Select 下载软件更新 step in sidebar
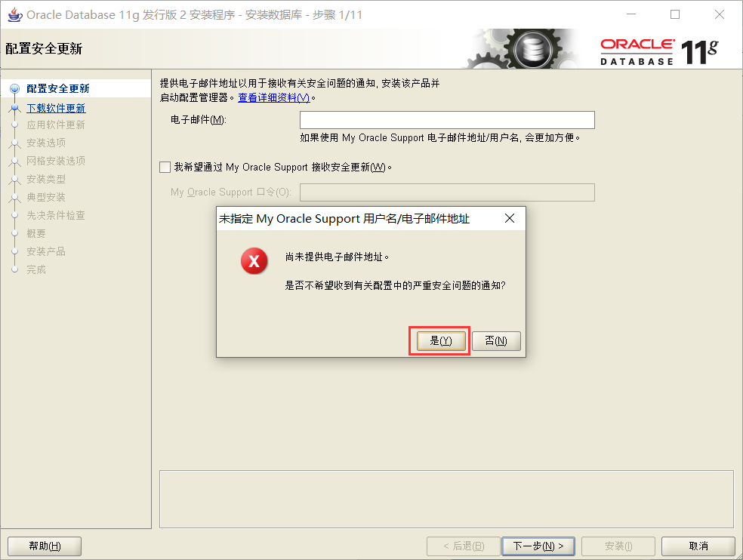This screenshot has height=560, width=743. click(56, 108)
